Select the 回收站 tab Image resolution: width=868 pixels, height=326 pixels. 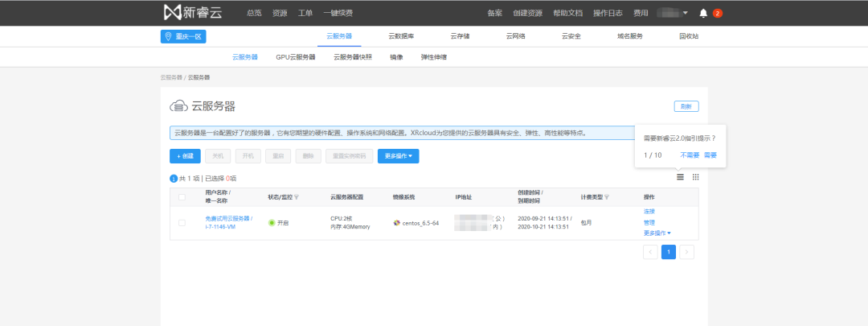coord(689,36)
